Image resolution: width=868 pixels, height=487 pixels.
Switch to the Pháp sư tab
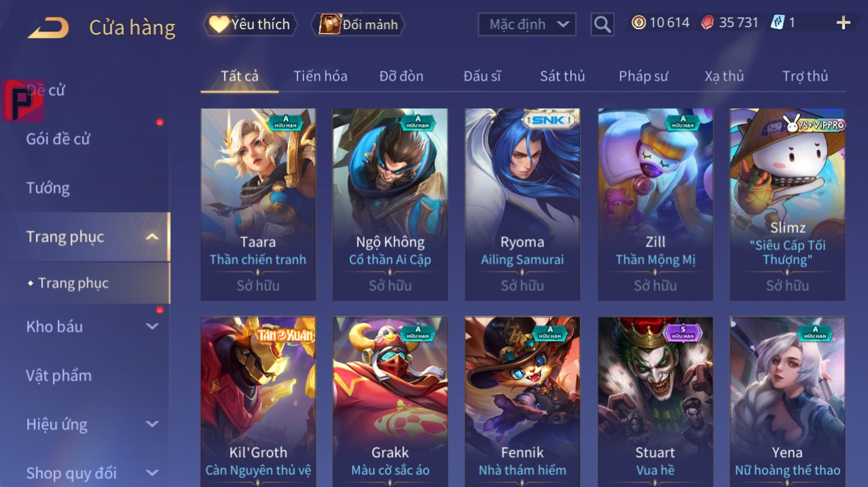point(643,76)
